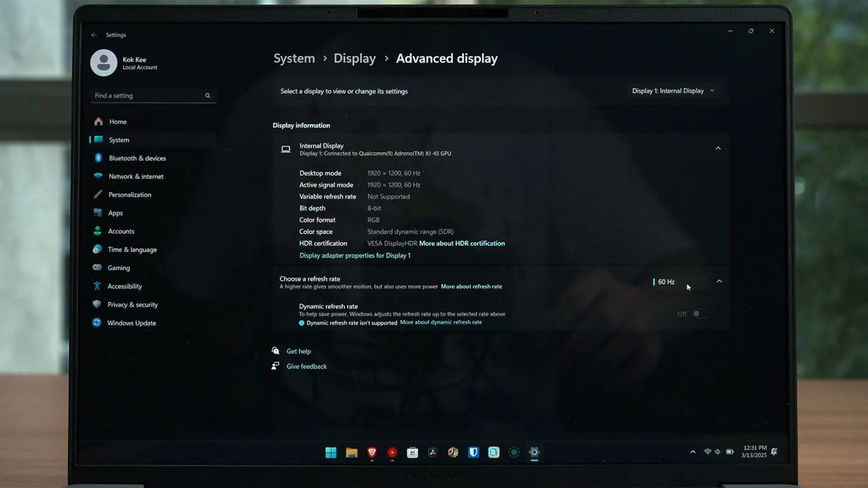Click the search magnifier icon
The width and height of the screenshot is (868, 488).
point(208,96)
